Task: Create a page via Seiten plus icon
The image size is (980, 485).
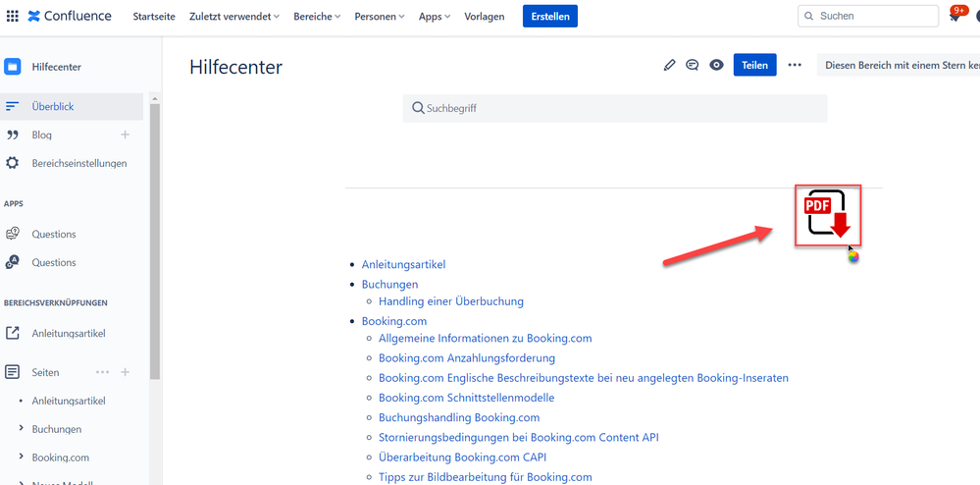Action: [125, 372]
